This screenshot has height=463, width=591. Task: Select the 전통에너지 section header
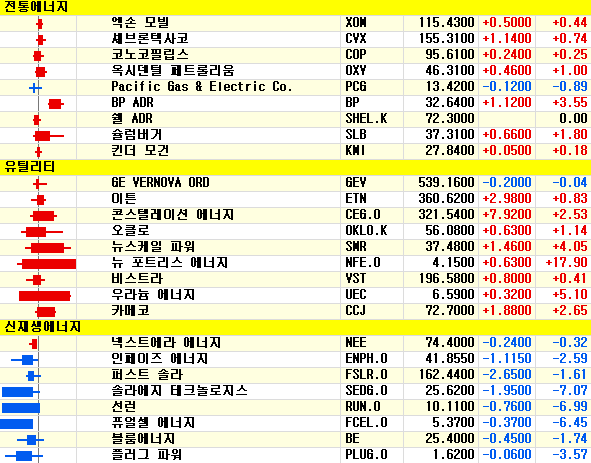point(35,7)
